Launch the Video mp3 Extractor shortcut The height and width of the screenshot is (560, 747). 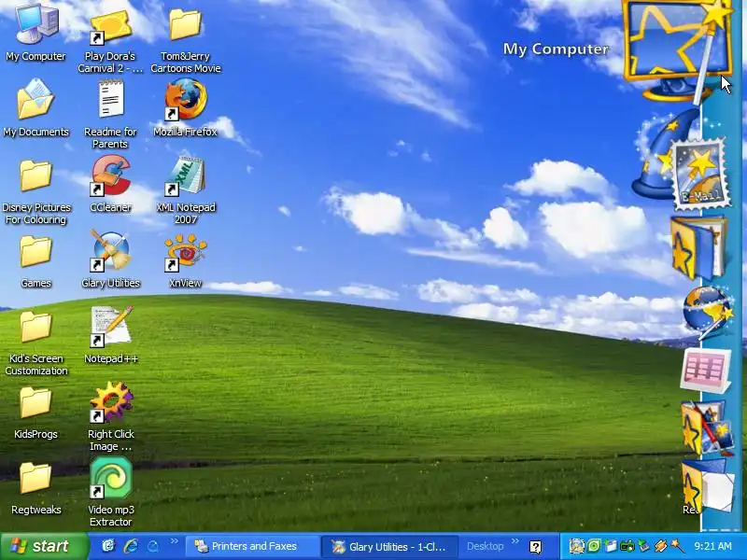(110, 492)
